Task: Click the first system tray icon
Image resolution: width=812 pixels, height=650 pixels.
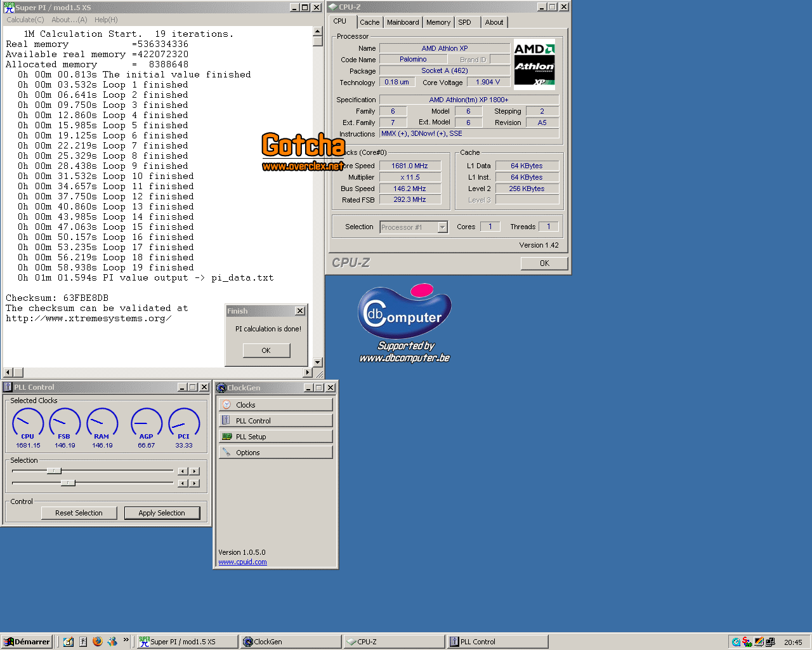Action: pyautogui.click(x=736, y=642)
